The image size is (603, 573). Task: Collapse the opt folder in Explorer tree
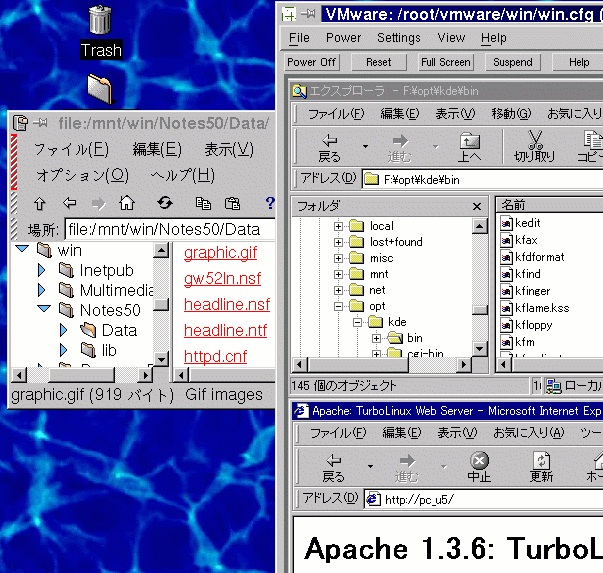338,306
